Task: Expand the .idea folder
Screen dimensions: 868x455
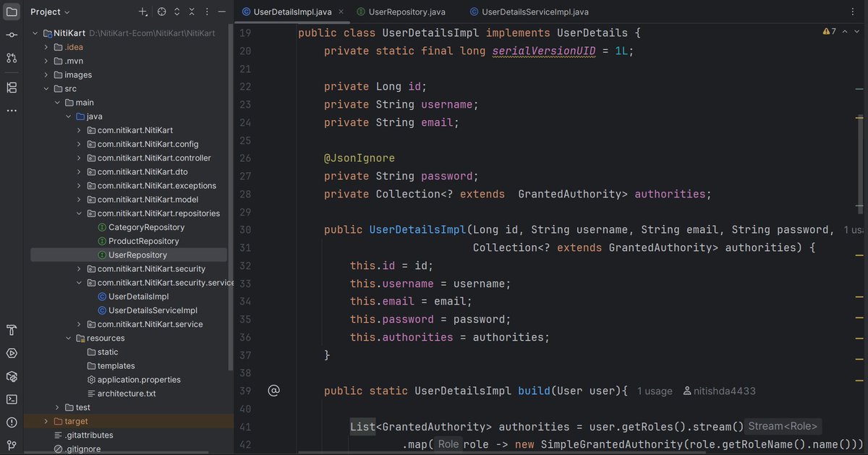Action: (47, 47)
